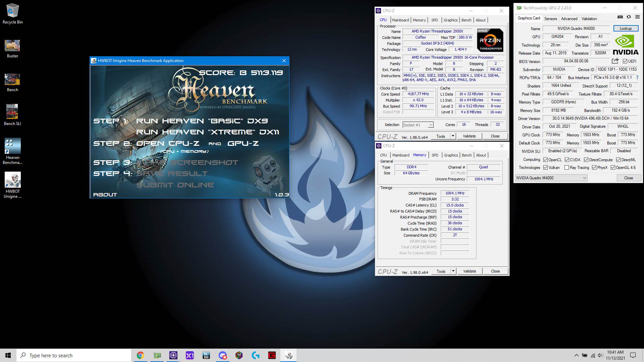The width and height of the screenshot is (644, 362).
Task: Click the Windows Start button
Action: click(8, 355)
